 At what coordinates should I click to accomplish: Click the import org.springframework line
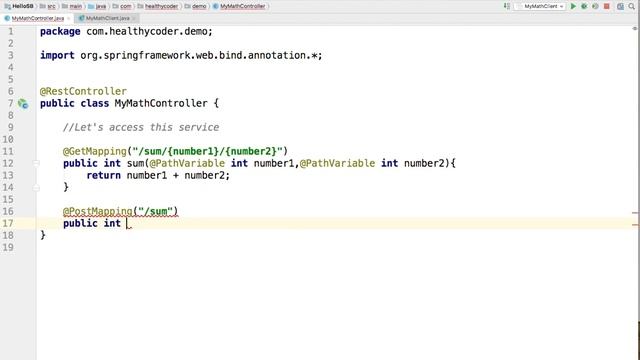pos(181,56)
